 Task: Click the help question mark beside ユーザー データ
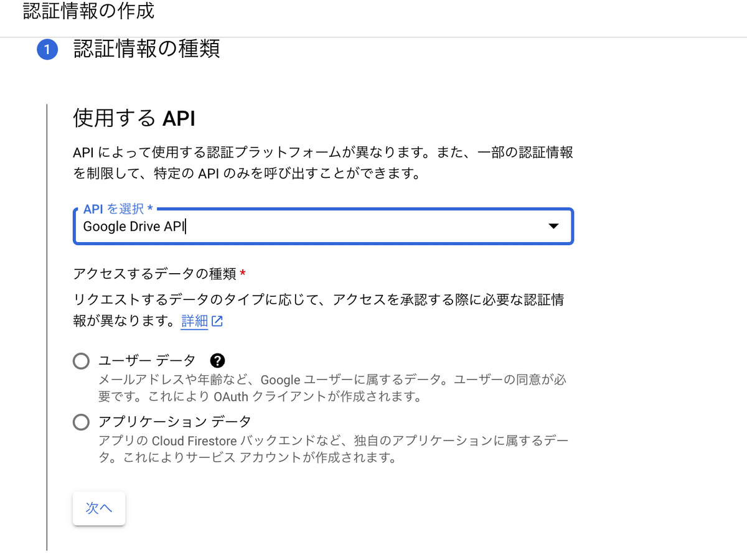click(x=216, y=360)
